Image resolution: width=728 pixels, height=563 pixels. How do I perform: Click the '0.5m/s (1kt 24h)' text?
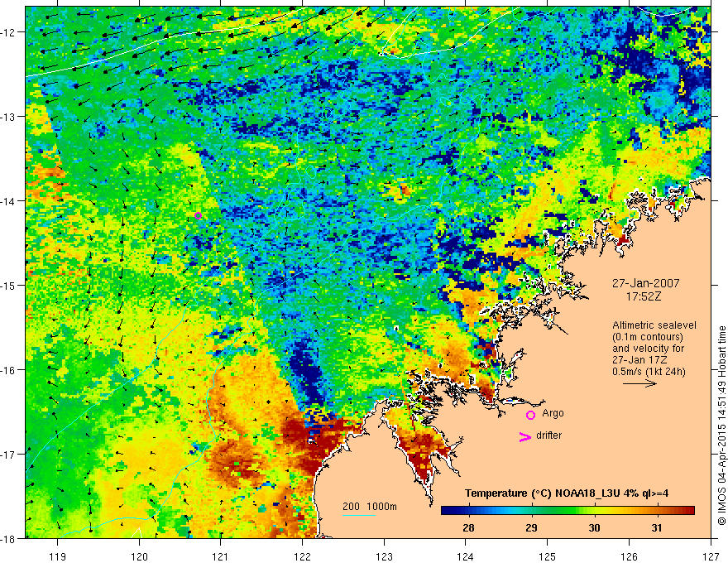tap(649, 372)
